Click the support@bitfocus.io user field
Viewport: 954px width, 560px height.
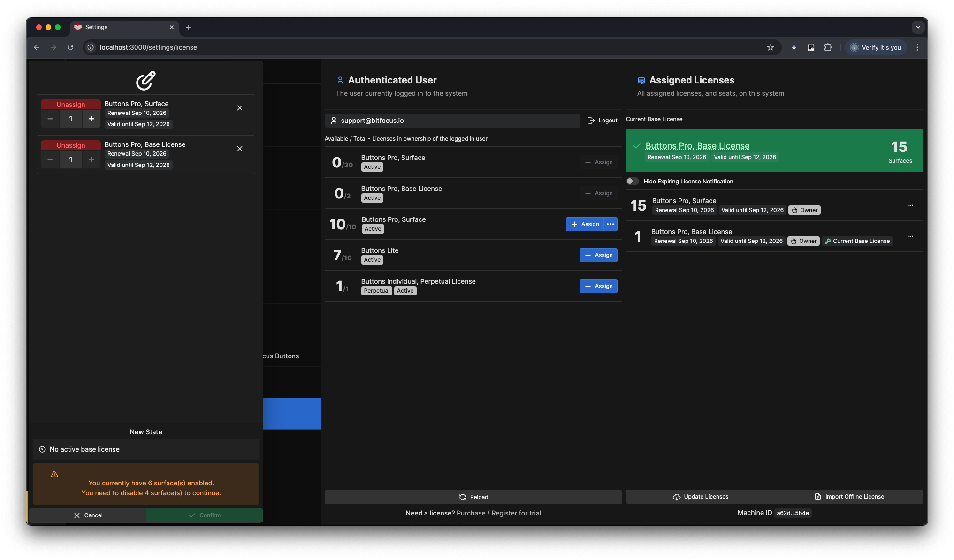(x=452, y=121)
